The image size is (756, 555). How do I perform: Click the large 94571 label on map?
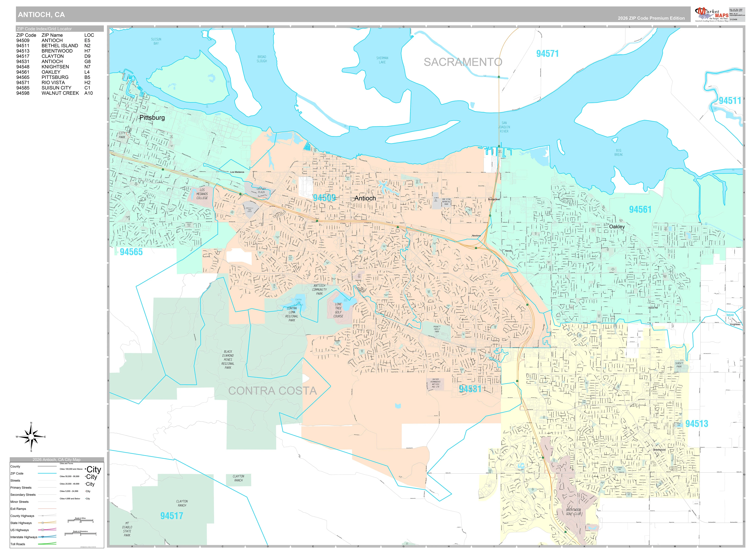pyautogui.click(x=547, y=54)
